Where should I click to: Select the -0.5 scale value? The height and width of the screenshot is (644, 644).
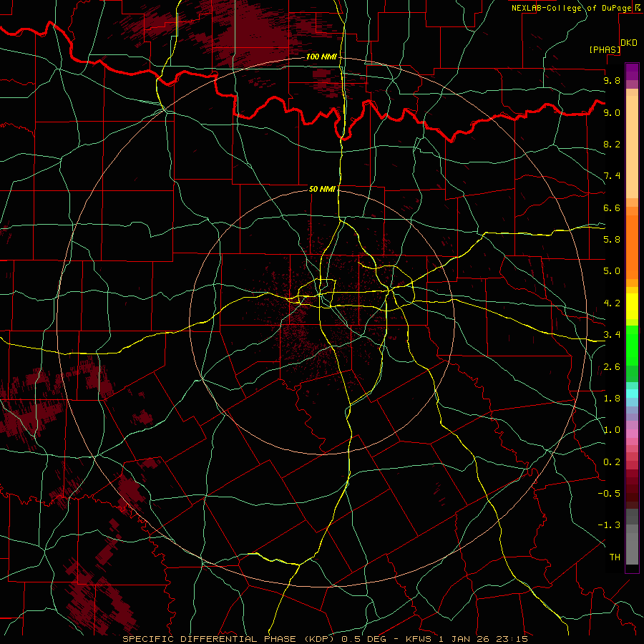point(609,494)
